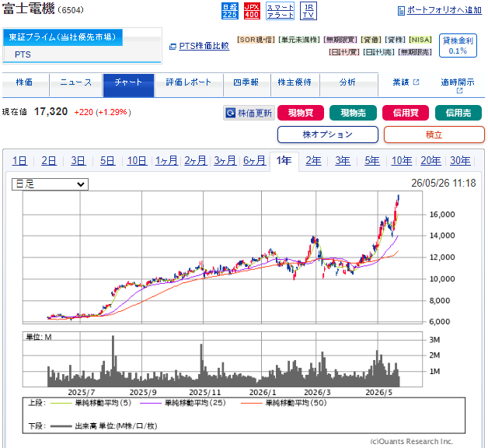
Task: Click the JPX 400 badge icon
Action: tap(252, 11)
